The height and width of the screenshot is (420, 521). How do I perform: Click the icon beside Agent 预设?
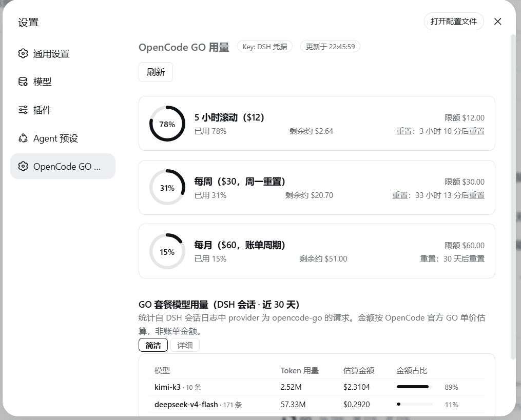[23, 138]
